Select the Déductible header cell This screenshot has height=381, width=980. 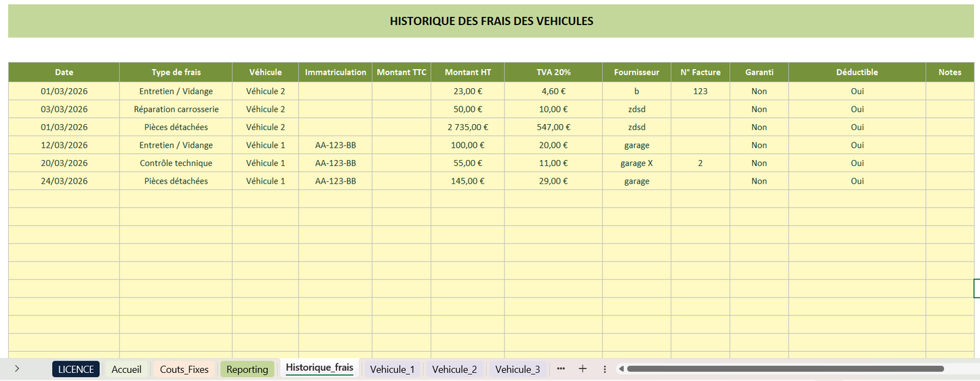click(857, 72)
